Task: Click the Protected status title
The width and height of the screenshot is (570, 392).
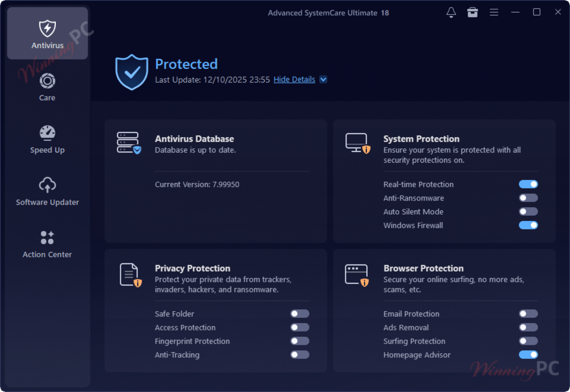Action: coord(186,64)
